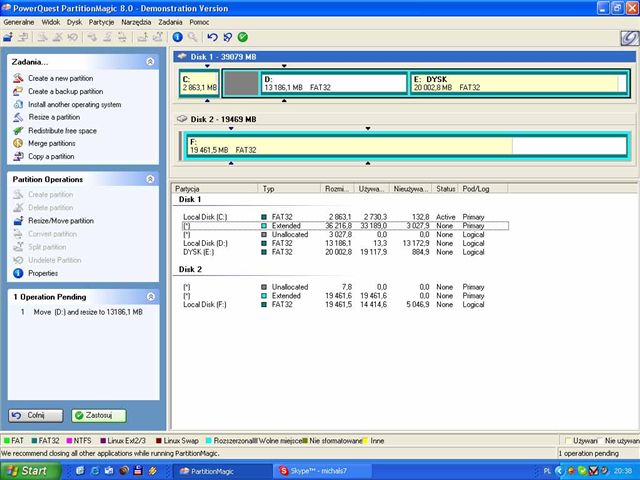The image size is (640, 480).
Task: Click the NTFS magenta legend swatch
Action: tap(69, 441)
